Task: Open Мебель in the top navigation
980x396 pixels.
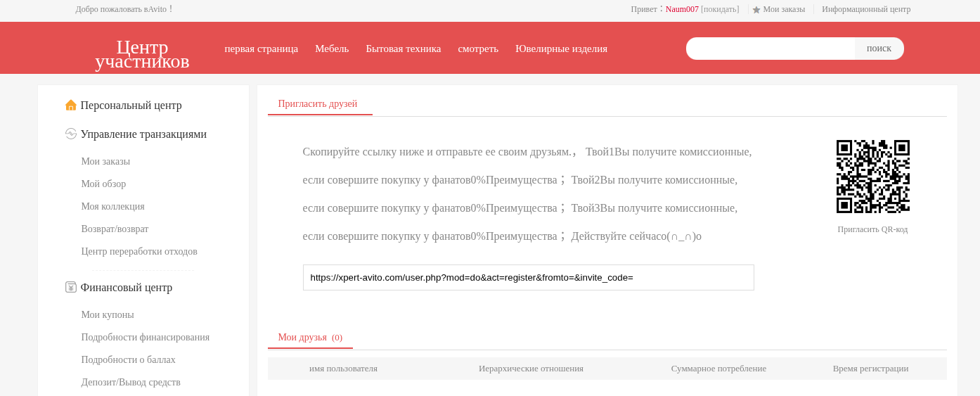Action: pyautogui.click(x=332, y=49)
